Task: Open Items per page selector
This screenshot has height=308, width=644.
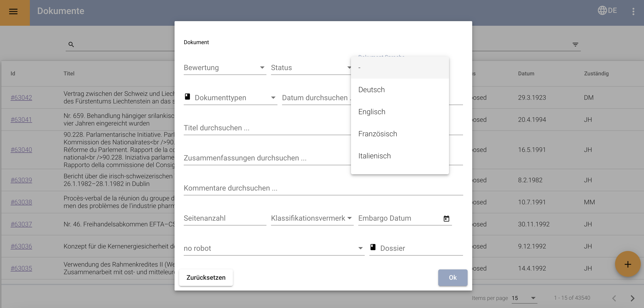Action: pyautogui.click(x=524, y=298)
